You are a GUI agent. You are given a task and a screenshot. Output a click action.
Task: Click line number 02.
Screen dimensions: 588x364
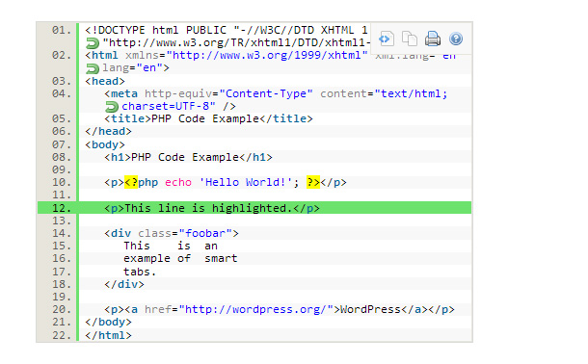[62, 56]
